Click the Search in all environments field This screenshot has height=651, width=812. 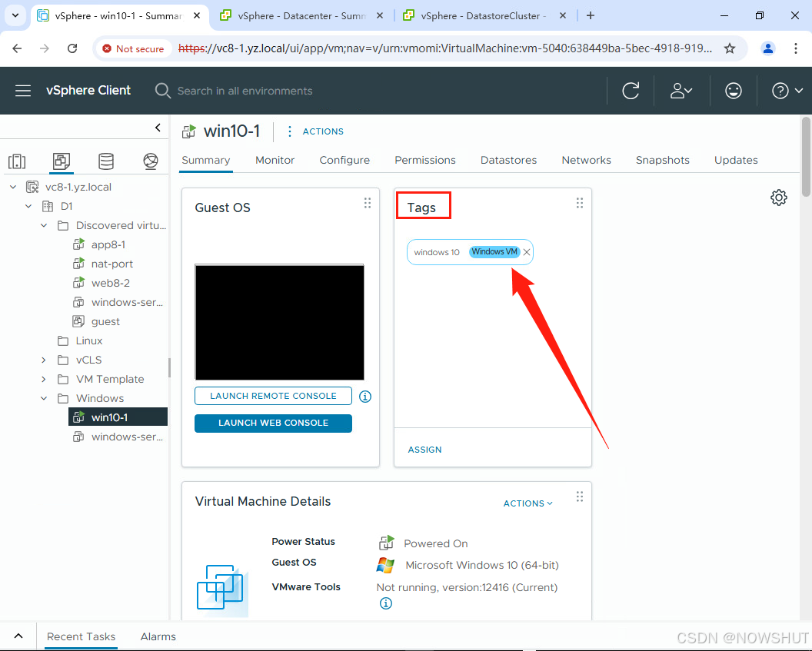[245, 91]
